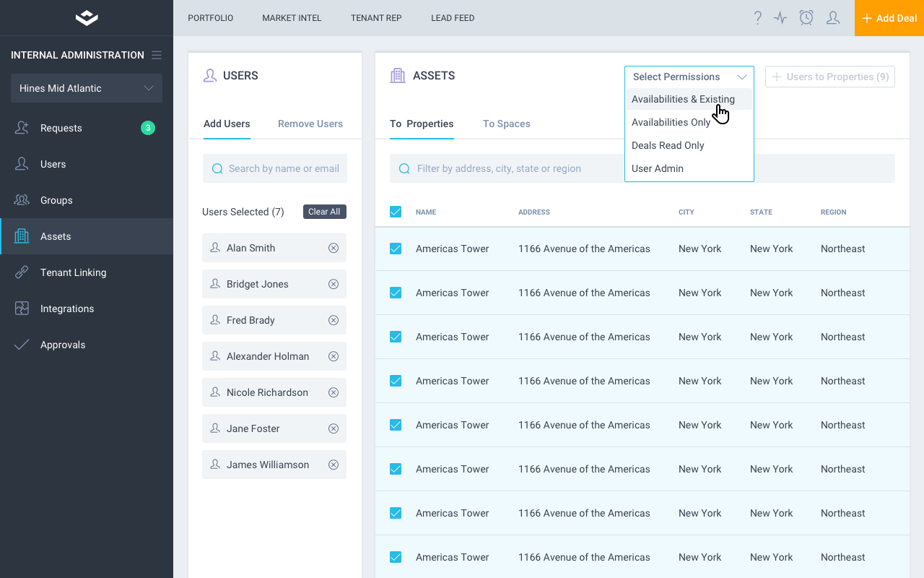This screenshot has width=924, height=578.
Task: Click the Add Deal button
Action: pyautogui.click(x=889, y=18)
